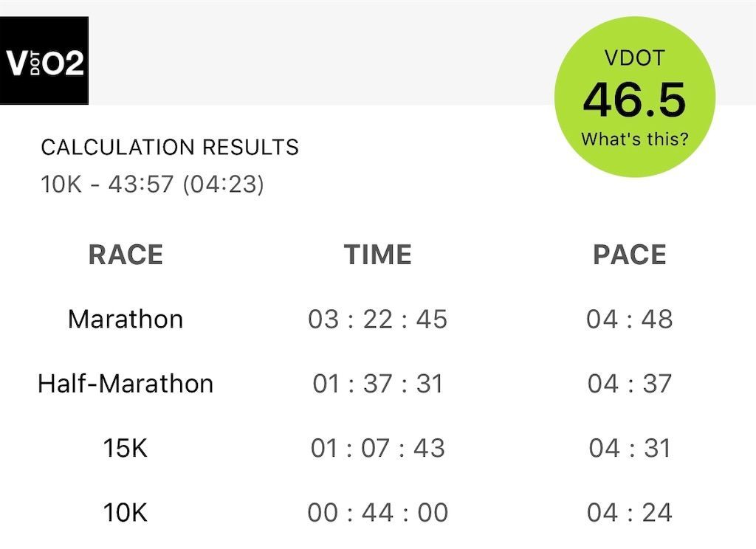
Task: Click the TIME column header
Action: [x=377, y=255]
